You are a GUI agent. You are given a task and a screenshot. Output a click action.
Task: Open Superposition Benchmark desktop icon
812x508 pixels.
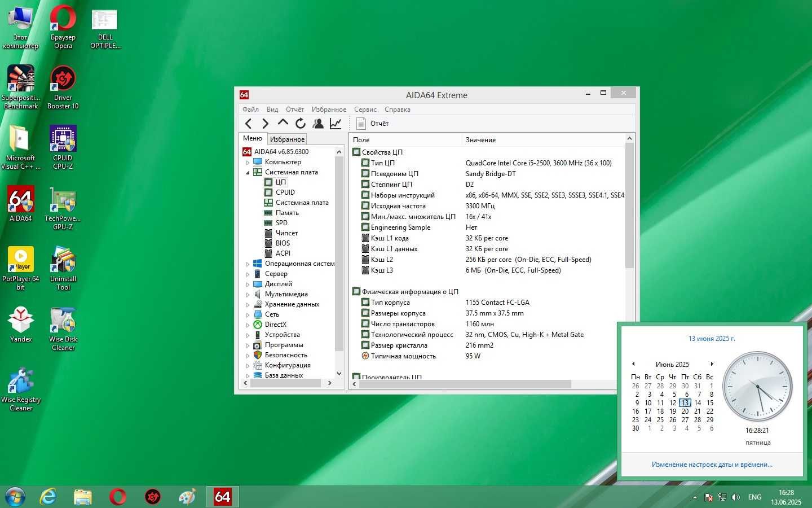(21, 87)
